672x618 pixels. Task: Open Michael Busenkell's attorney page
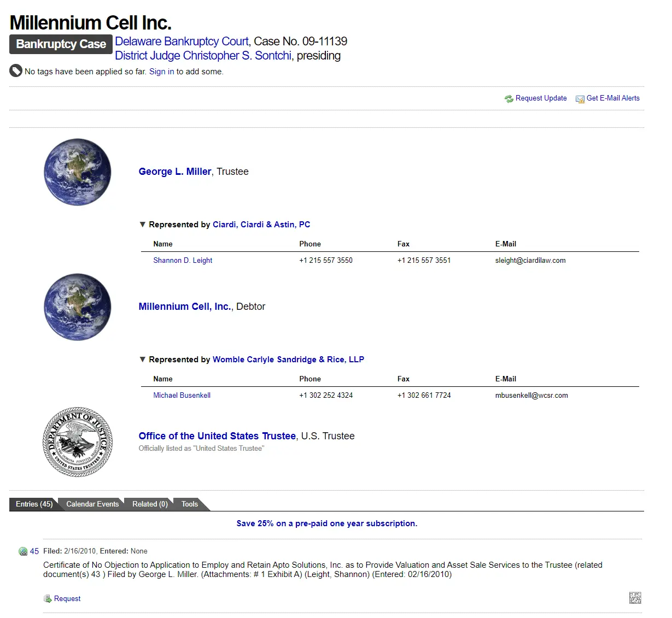[x=182, y=396]
